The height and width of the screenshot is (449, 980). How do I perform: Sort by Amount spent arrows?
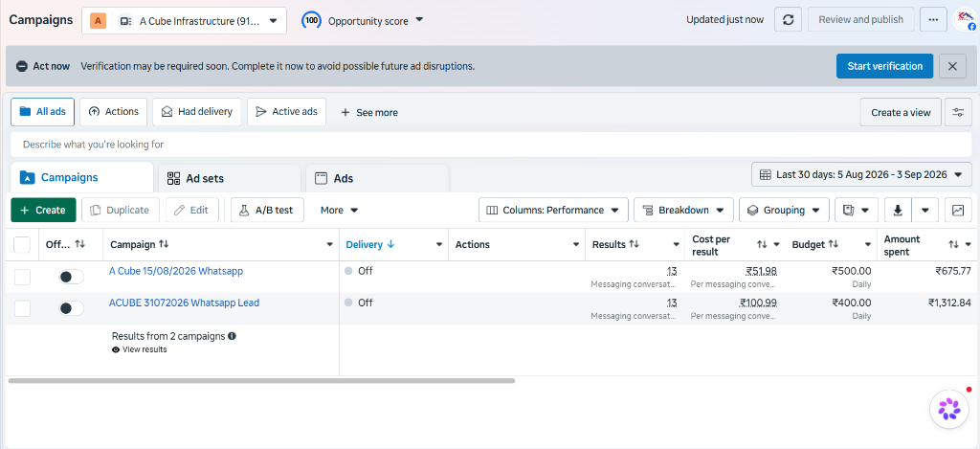click(x=953, y=244)
